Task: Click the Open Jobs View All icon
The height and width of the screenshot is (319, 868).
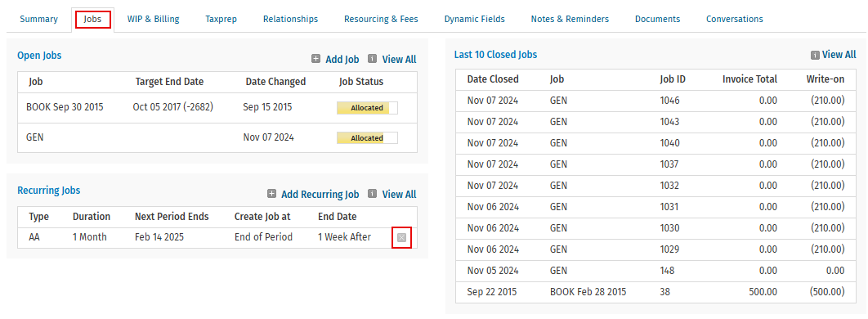Action: 373,59
